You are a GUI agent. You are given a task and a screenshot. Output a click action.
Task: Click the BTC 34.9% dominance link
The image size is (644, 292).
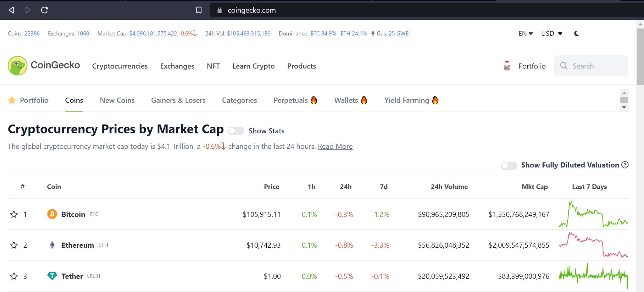pyautogui.click(x=323, y=33)
